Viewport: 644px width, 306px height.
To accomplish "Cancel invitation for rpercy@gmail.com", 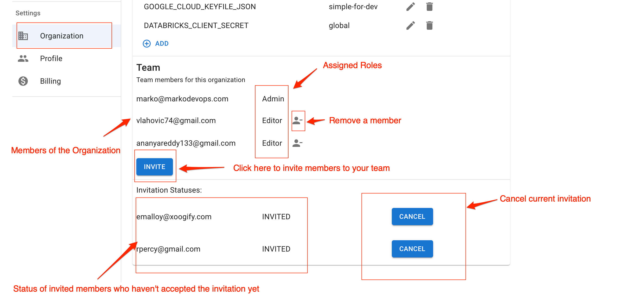I will click(x=412, y=249).
